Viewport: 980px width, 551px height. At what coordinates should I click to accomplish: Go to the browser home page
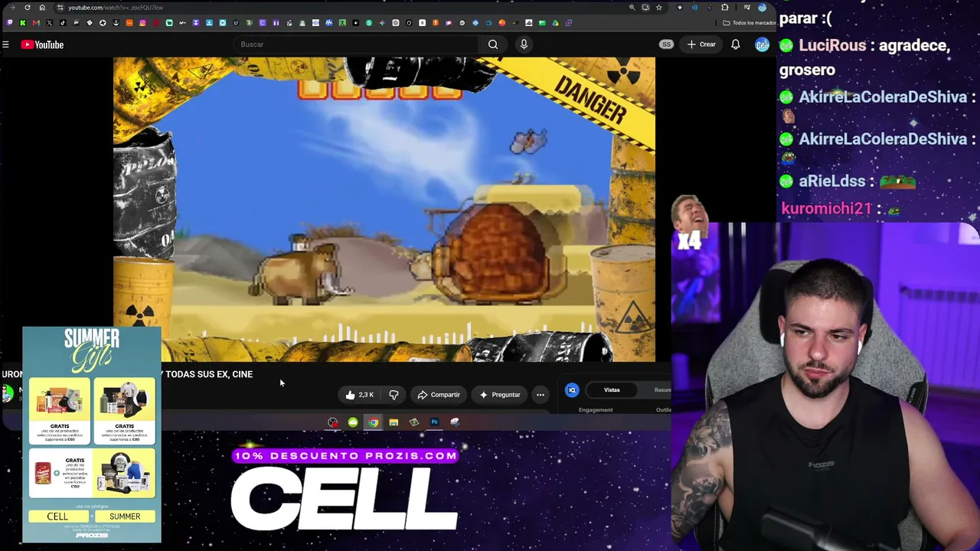point(42,8)
